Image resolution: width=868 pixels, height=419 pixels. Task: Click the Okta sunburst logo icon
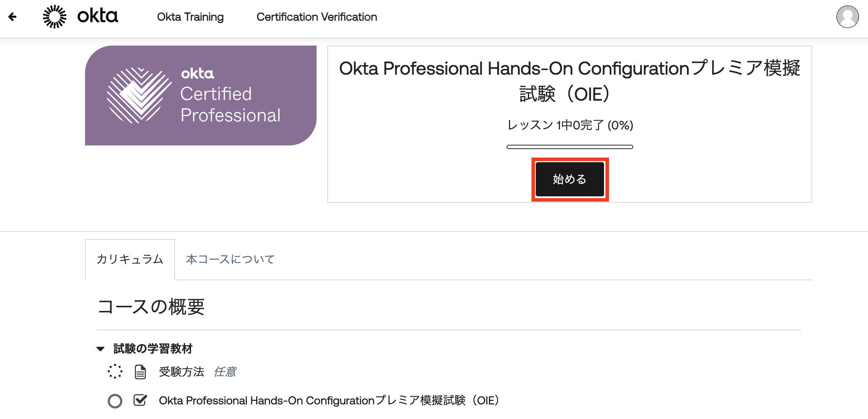[54, 17]
